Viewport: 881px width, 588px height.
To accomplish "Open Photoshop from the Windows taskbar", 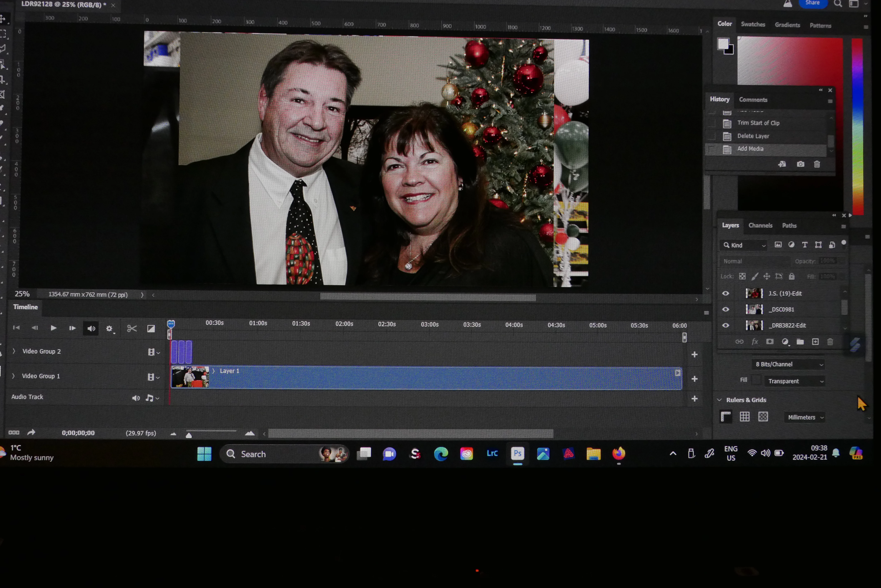I will pos(517,453).
